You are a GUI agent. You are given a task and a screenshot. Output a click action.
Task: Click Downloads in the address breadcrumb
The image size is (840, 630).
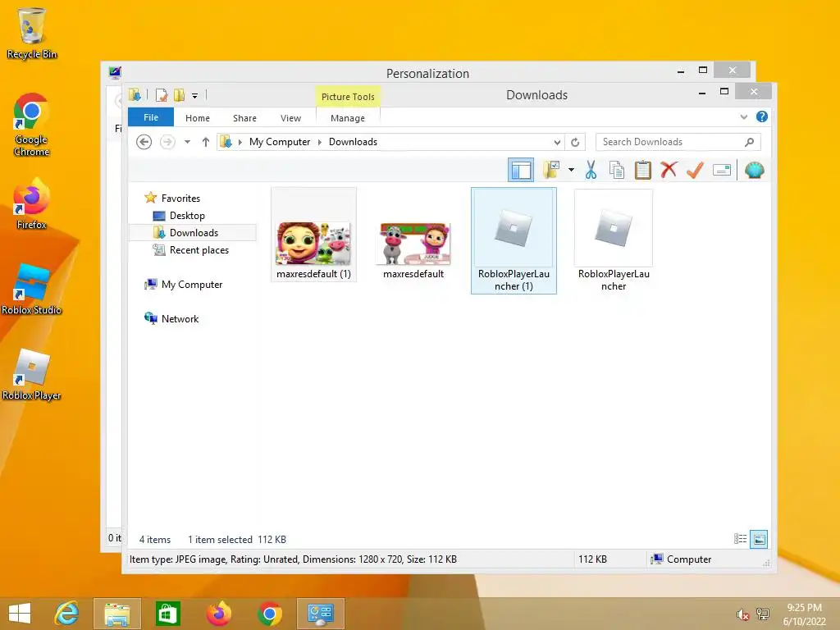(x=353, y=142)
